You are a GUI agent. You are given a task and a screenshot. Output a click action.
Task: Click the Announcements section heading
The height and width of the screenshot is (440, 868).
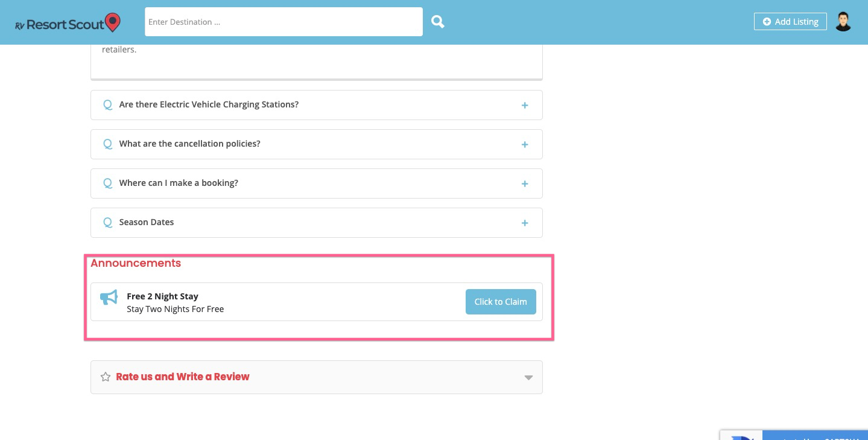(x=136, y=263)
